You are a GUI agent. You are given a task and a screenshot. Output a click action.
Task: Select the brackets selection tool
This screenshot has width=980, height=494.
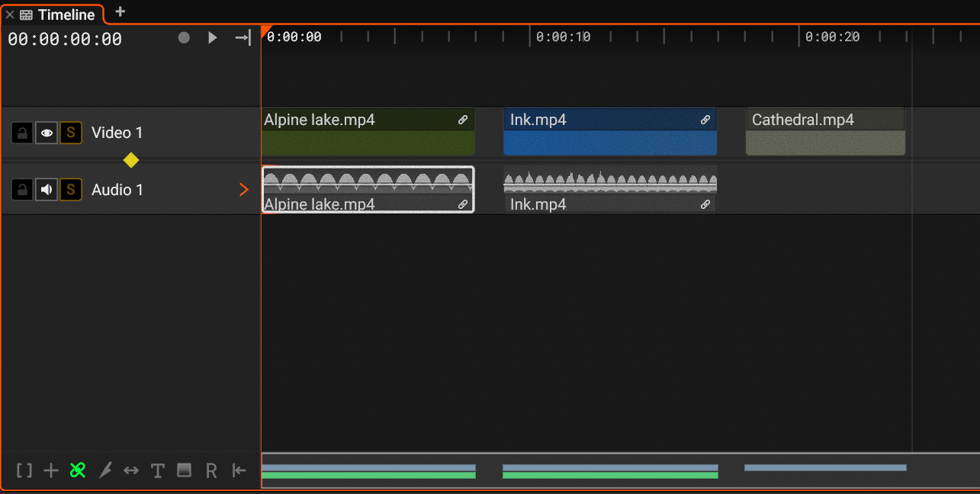coord(24,471)
